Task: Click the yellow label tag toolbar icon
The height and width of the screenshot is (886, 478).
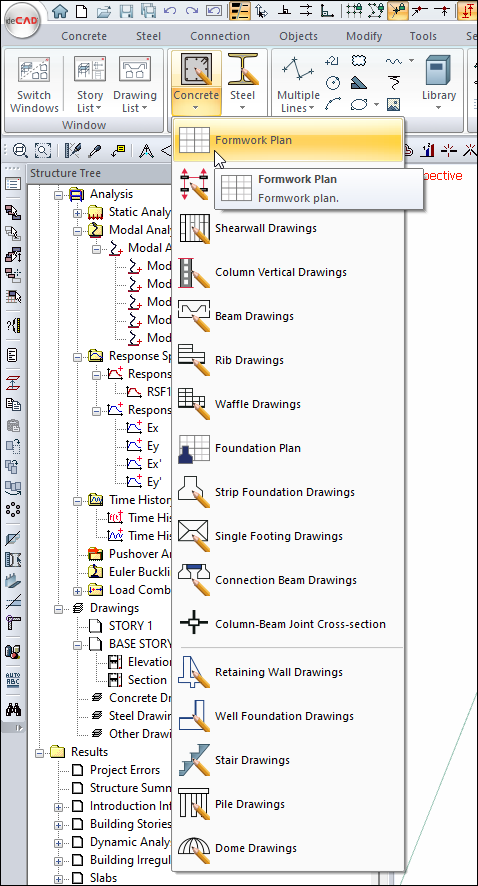Action: (119, 150)
